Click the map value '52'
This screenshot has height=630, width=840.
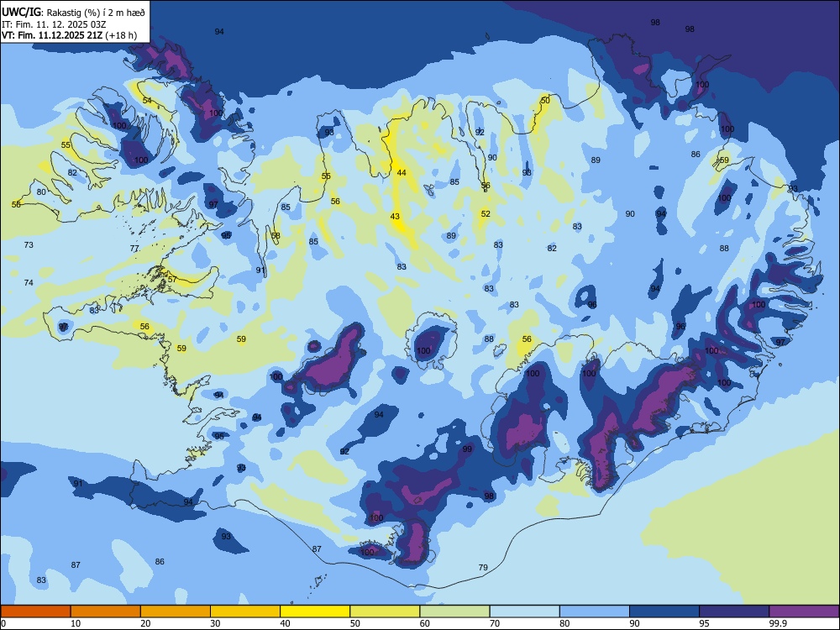(486, 213)
